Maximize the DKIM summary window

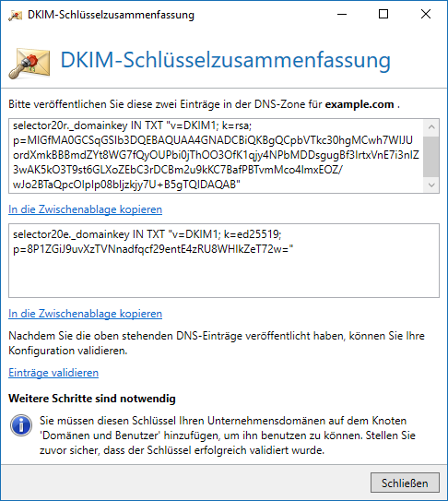pos(383,15)
